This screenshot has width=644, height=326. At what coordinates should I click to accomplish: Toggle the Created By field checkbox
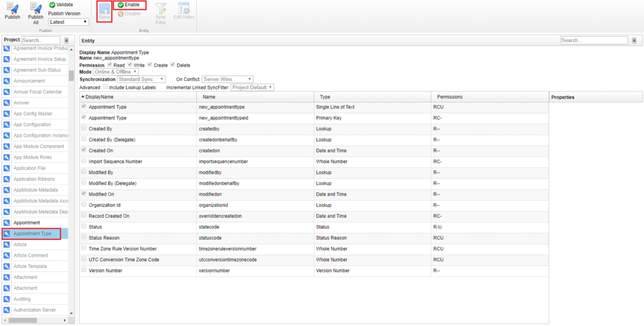point(84,128)
